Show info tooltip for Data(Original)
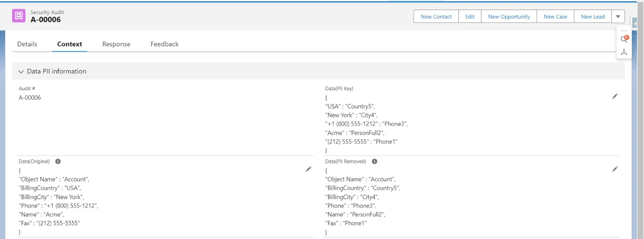 pos(58,162)
